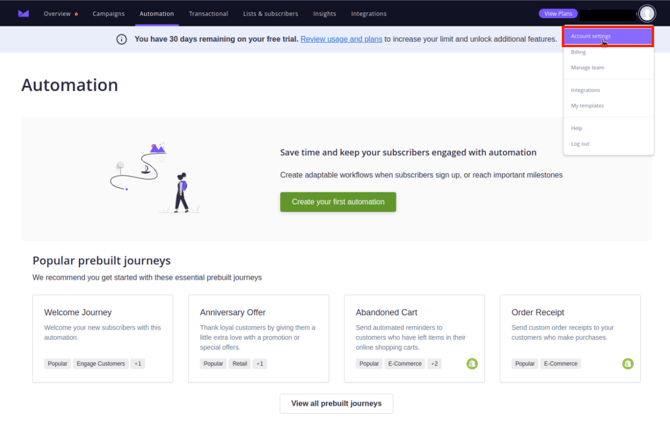Screen dimensions: 670x434
Task: Click the Campaign Monitor logo icon
Action: [x=23, y=14]
